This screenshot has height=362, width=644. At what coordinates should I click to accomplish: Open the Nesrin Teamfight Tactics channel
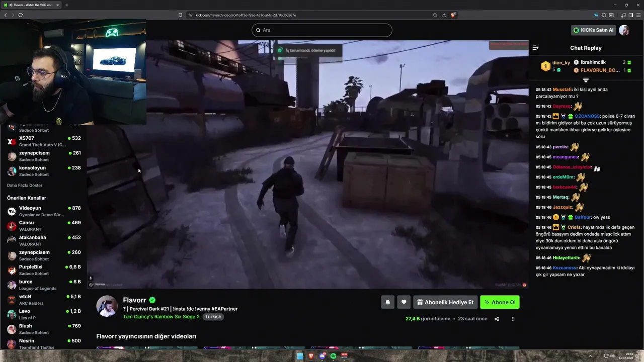[44, 344]
